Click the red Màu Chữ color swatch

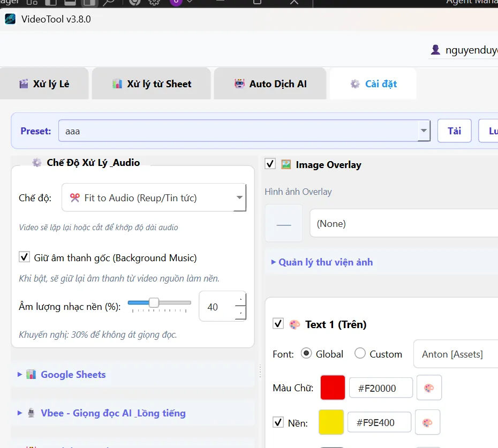333,388
